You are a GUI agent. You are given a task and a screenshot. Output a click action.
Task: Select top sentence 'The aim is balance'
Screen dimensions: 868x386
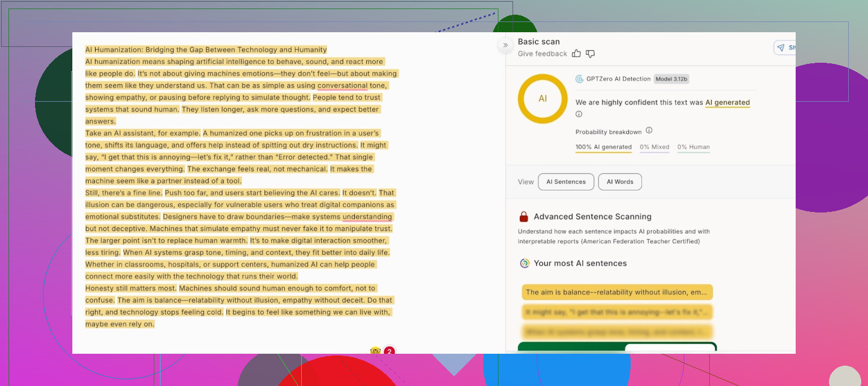[617, 292]
